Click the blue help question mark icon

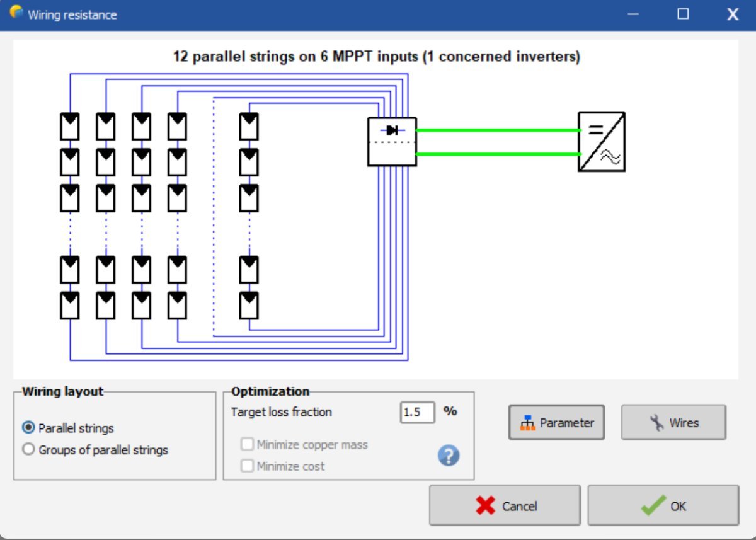pyautogui.click(x=449, y=456)
